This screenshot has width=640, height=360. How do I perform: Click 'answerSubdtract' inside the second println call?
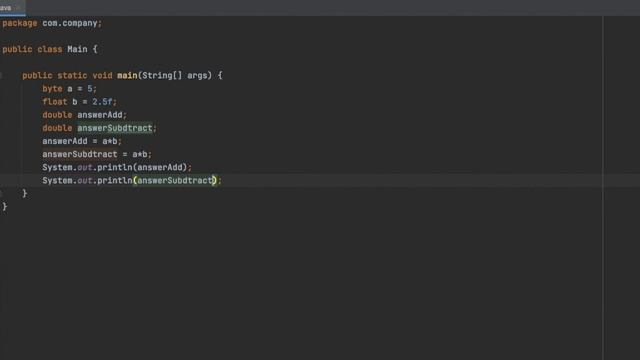pos(175,180)
